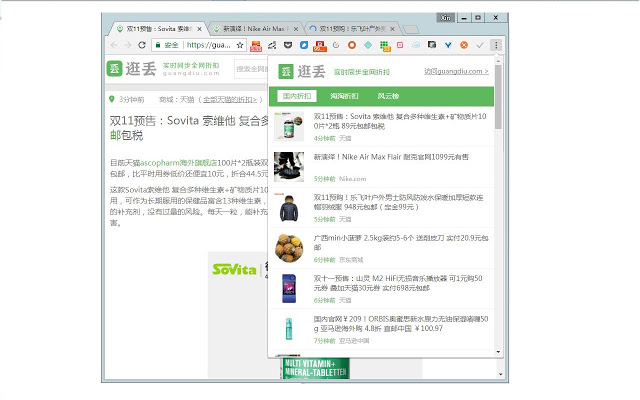Image resolution: width=640 pixels, height=400 pixels.
Task: Click the popup scrollbar thumb
Action: coord(498,97)
